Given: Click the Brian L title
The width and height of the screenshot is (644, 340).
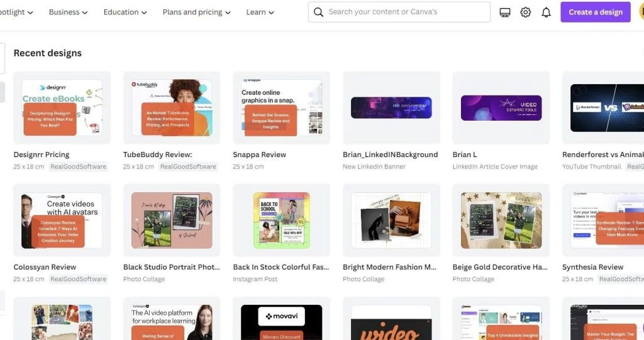Looking at the screenshot, I should (x=465, y=155).
